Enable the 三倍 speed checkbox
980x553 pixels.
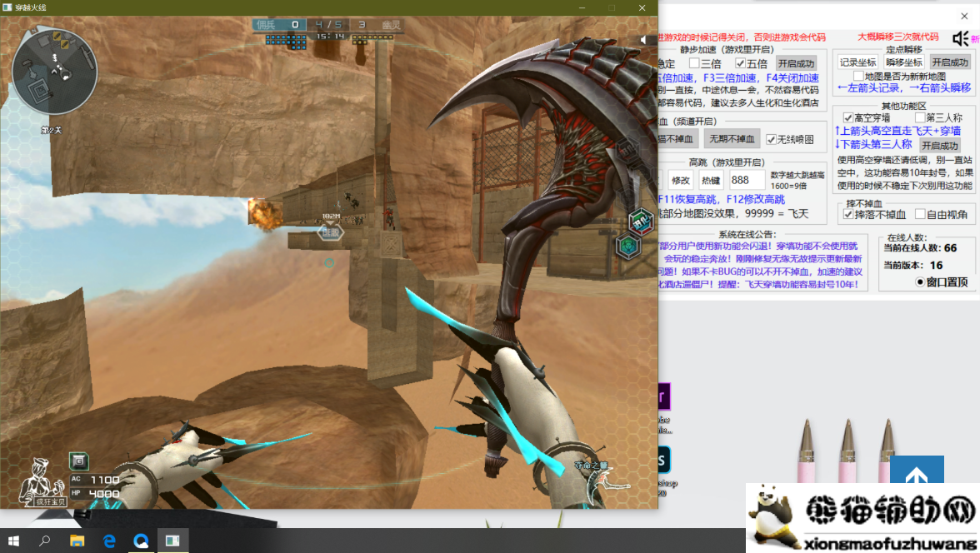coord(693,63)
